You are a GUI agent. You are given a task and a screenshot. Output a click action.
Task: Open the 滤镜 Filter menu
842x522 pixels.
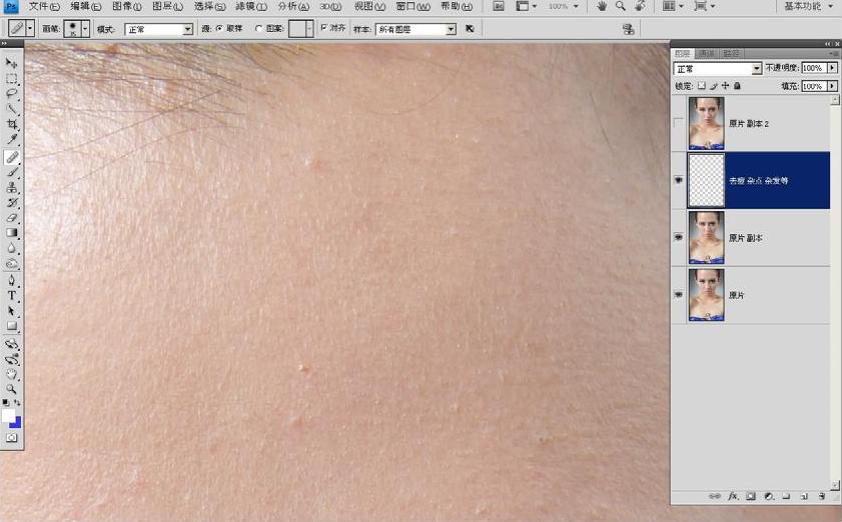coord(251,6)
